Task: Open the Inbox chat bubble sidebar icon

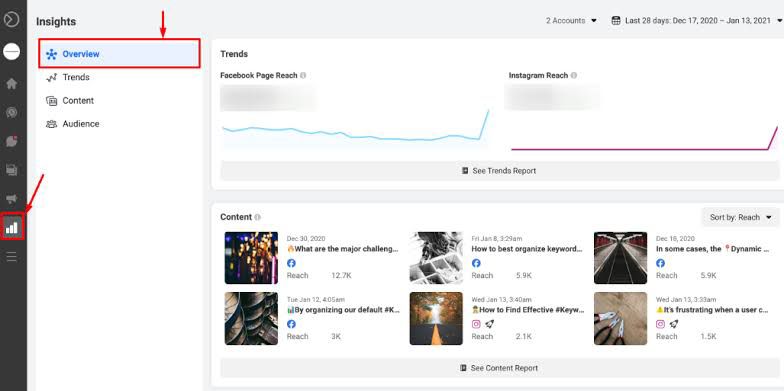Action: 12,141
